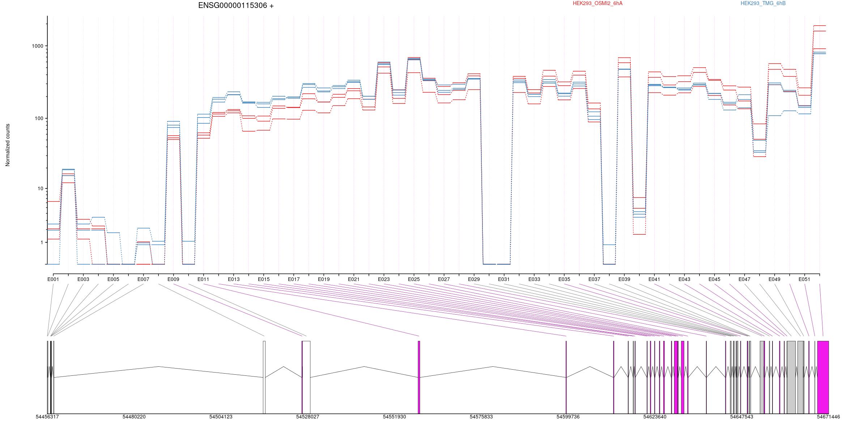
Task: Select the HEK293_TMG_6hB legend label
Action: tap(763, 3)
